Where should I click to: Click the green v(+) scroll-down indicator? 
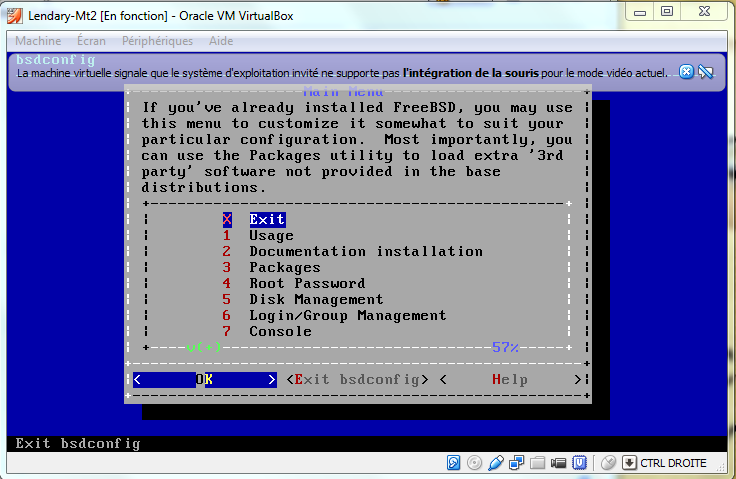pyautogui.click(x=204, y=348)
